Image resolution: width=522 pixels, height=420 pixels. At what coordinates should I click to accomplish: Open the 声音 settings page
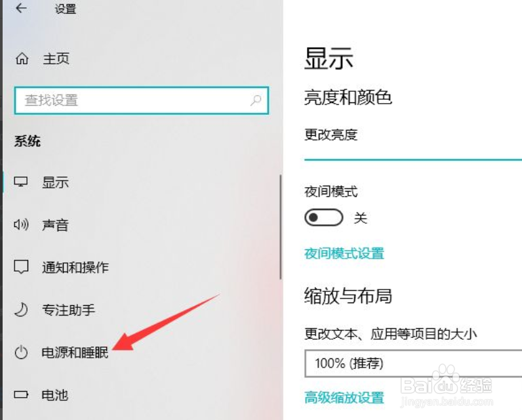click(55, 225)
